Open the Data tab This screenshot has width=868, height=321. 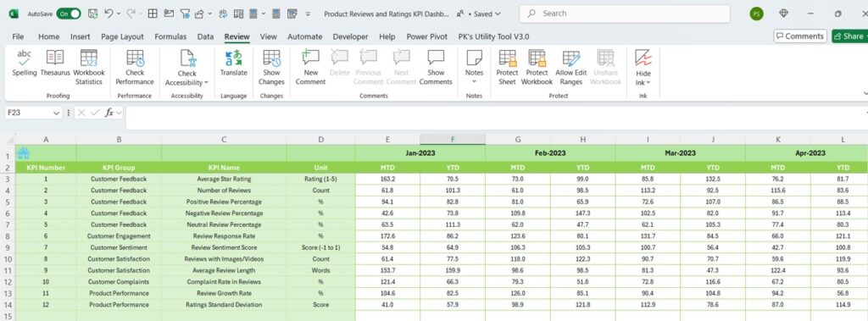click(x=205, y=36)
